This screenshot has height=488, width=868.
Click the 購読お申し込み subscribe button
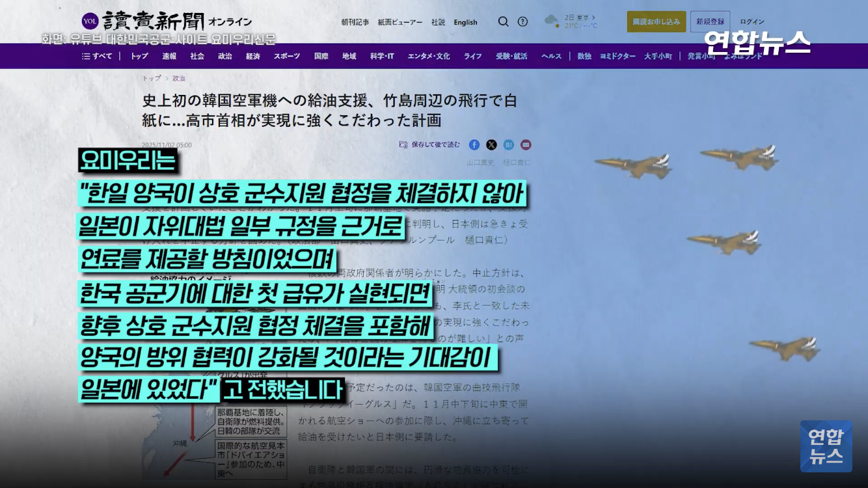coord(655,21)
